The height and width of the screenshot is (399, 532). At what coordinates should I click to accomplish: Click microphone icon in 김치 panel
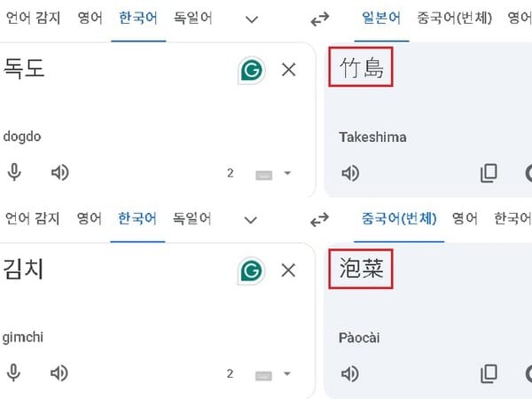(x=14, y=373)
